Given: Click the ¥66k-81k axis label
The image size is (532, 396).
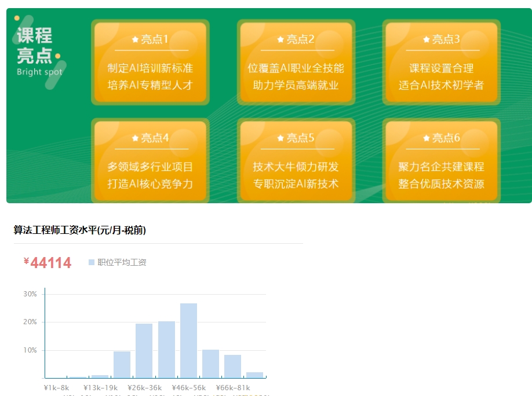Looking at the screenshot, I should tap(233, 387).
